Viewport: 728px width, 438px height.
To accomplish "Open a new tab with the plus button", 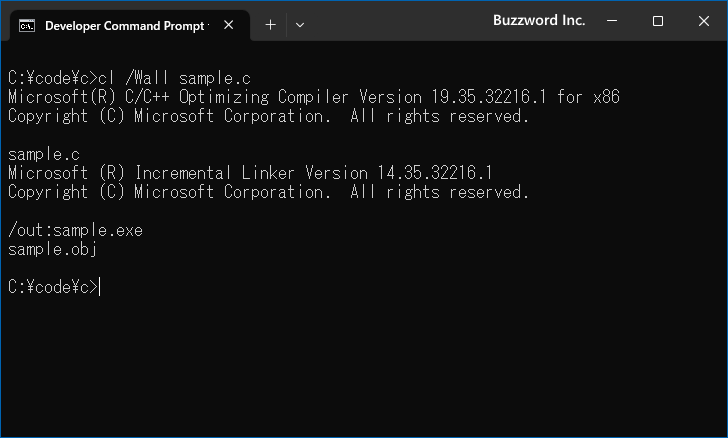I will (x=270, y=25).
